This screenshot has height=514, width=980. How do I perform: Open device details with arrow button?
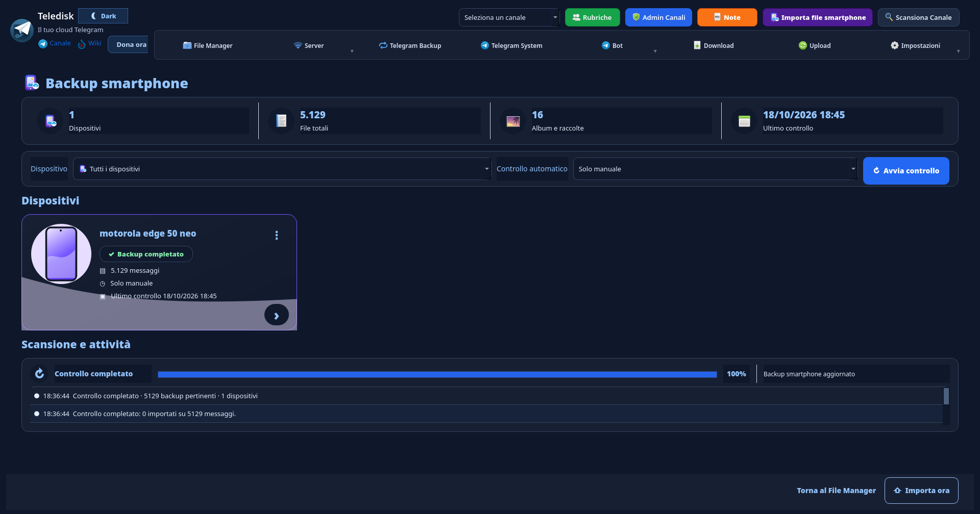[277, 315]
